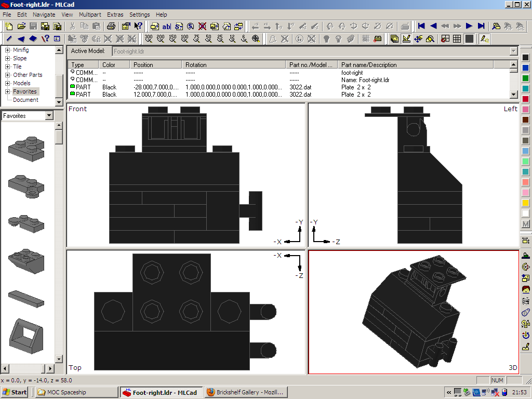Jump to first step arrow

click(421, 26)
